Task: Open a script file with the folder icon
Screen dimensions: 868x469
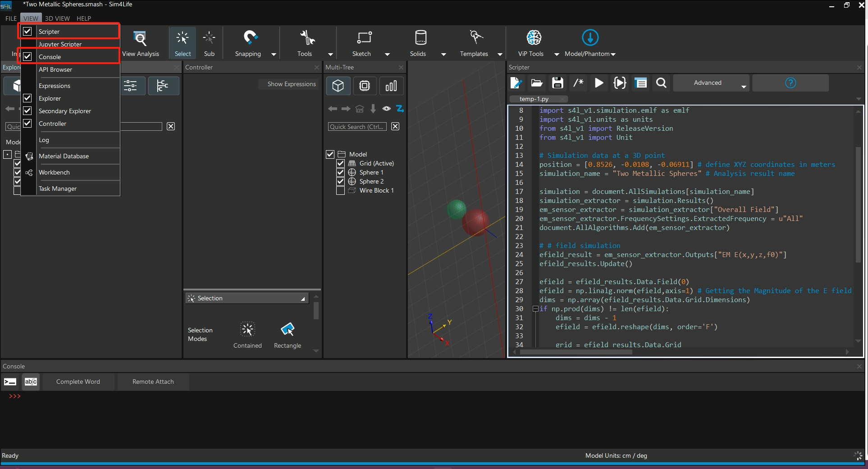Action: pyautogui.click(x=536, y=83)
